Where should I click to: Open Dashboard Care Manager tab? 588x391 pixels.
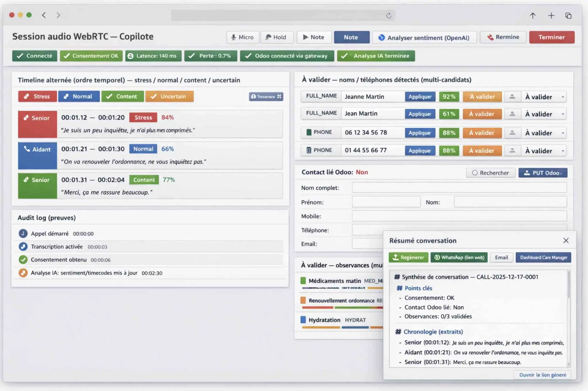click(543, 258)
